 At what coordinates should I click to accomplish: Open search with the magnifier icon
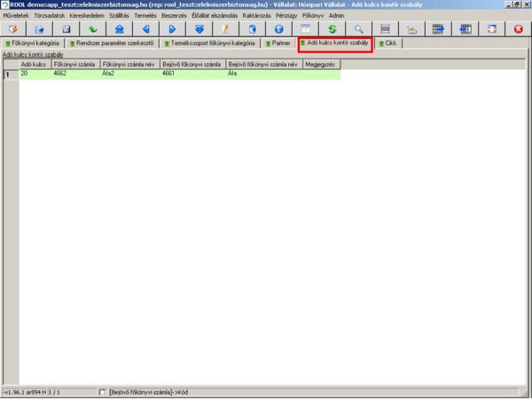[358, 29]
